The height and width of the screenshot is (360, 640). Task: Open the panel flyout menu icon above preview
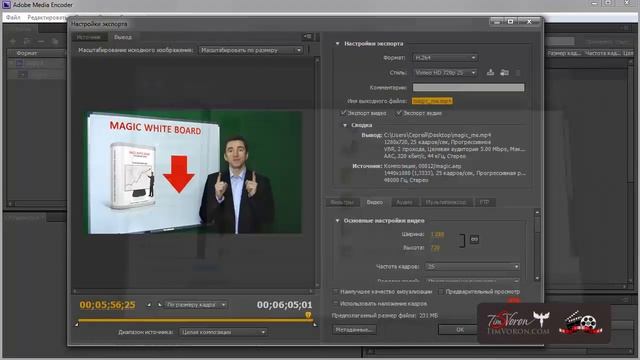[x=307, y=37]
